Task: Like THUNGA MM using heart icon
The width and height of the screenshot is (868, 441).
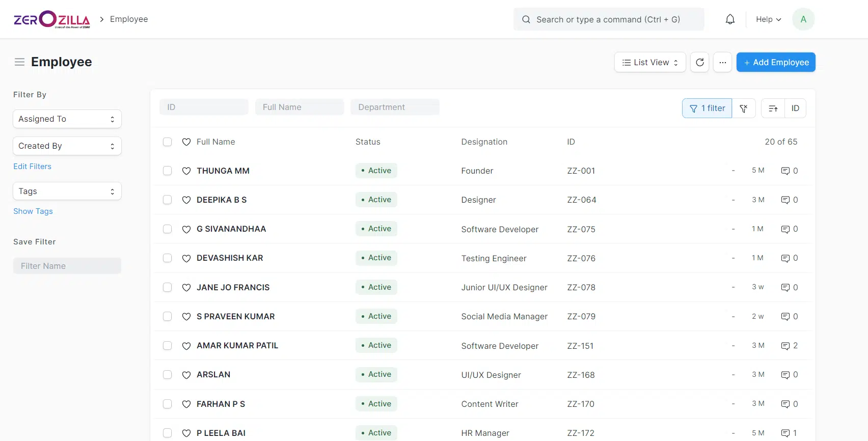Action: [x=186, y=171]
